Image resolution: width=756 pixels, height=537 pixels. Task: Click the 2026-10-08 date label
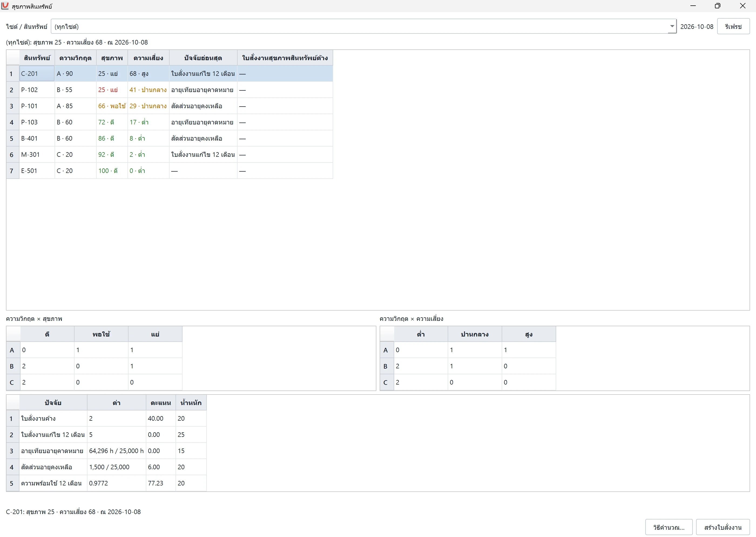pyautogui.click(x=697, y=26)
